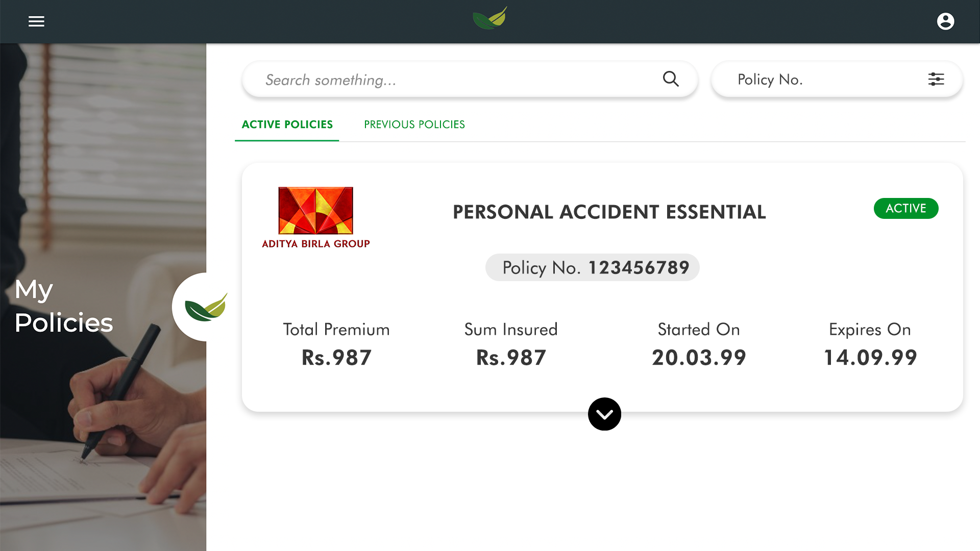The height and width of the screenshot is (551, 980).
Task: Click the Policy No. 123456789 pill
Action: coord(592,267)
